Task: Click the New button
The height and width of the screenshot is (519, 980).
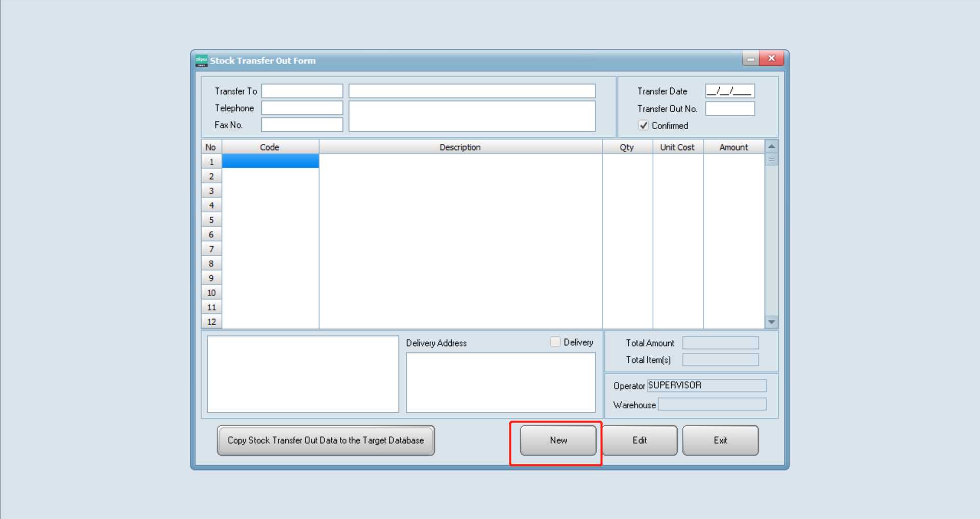Action: pyautogui.click(x=557, y=440)
